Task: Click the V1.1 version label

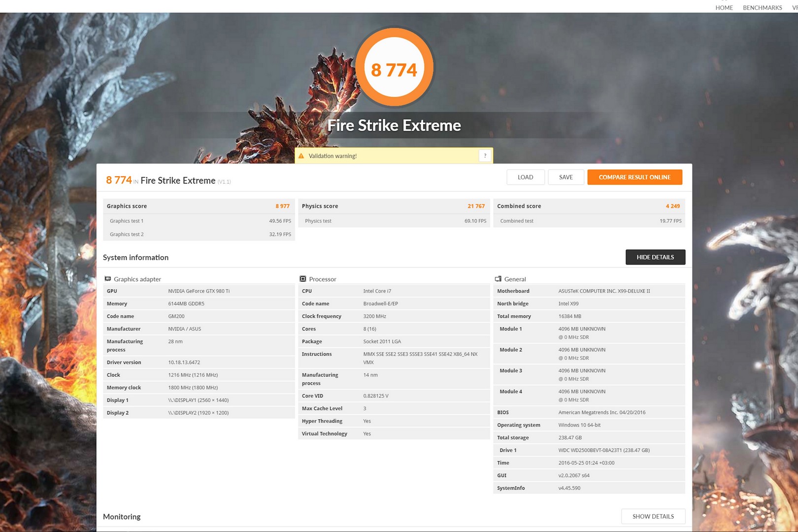Action: (224, 182)
